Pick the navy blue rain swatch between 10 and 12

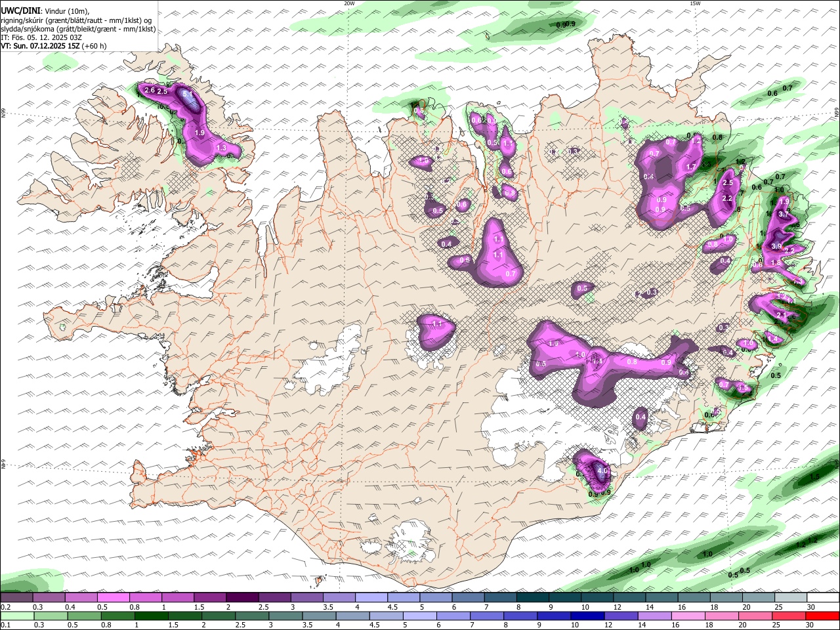587,616
